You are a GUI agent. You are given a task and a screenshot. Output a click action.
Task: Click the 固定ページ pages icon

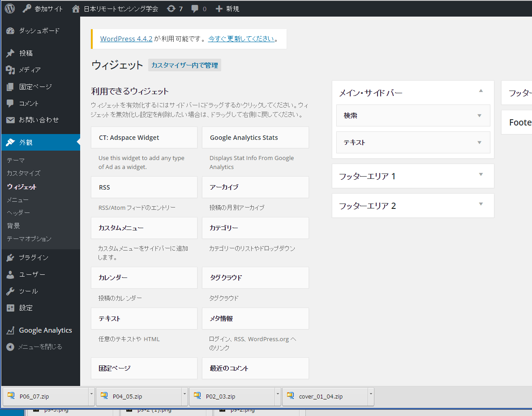click(x=10, y=87)
